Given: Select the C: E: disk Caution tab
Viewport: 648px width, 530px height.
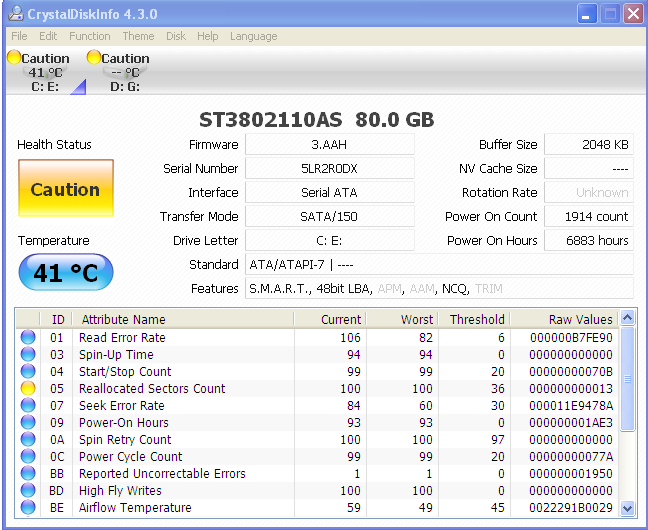Looking at the screenshot, I should (45, 72).
